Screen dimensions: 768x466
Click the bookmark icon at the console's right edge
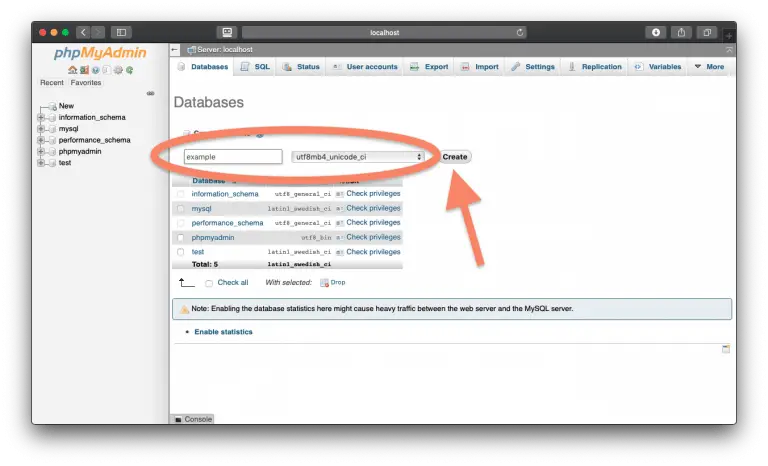tap(726, 349)
